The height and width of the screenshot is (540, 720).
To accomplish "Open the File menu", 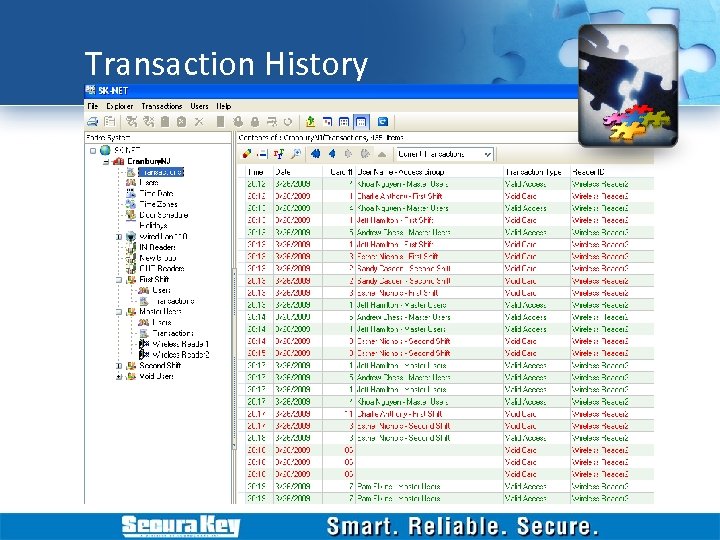I will coord(93,106).
